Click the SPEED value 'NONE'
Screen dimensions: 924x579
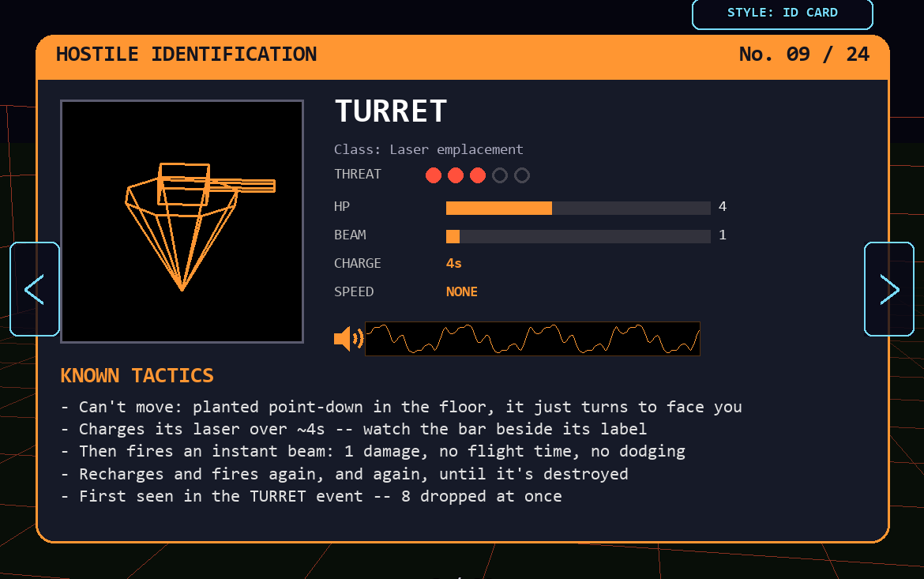461,291
